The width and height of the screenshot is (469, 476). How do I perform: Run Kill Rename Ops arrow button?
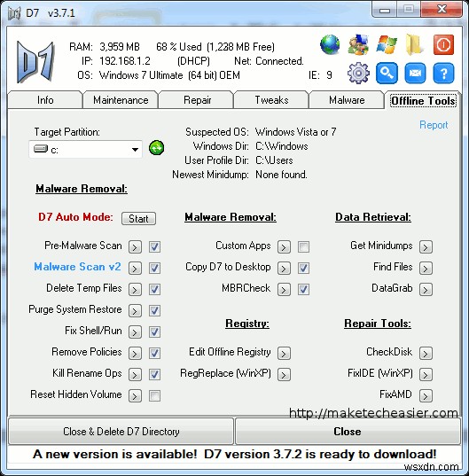(135, 374)
